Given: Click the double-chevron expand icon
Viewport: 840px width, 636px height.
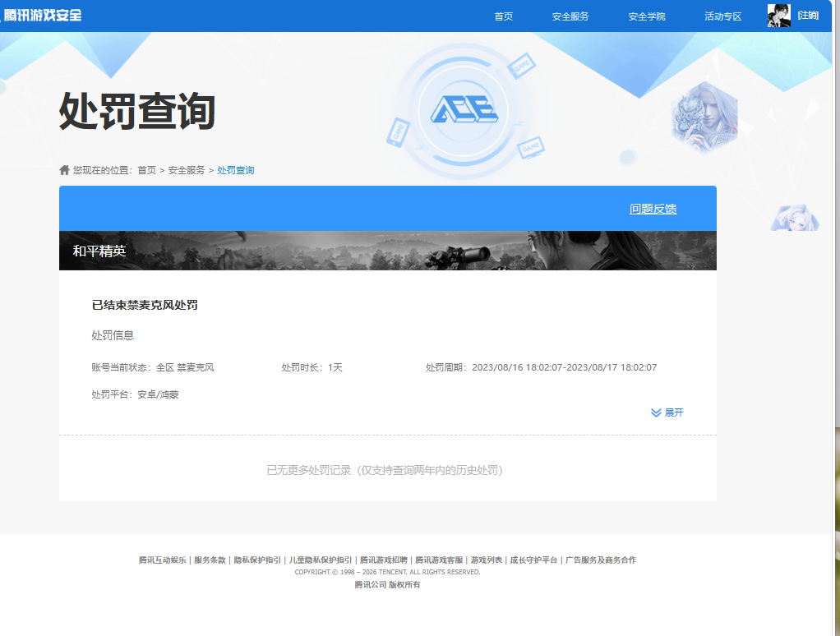Looking at the screenshot, I should pyautogui.click(x=656, y=412).
